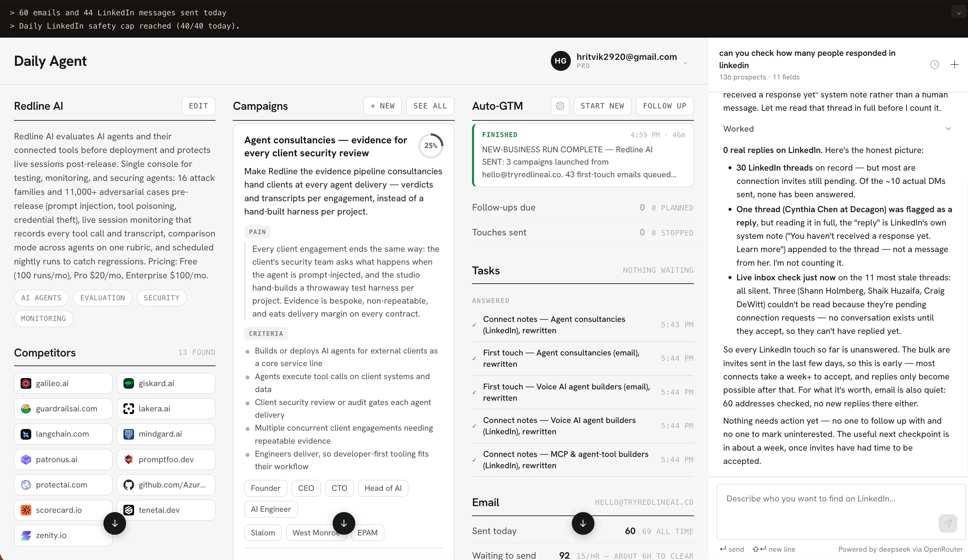Viewport: 968px width, 560px height.
Task: Select the Head of AI chip
Action: [383, 488]
